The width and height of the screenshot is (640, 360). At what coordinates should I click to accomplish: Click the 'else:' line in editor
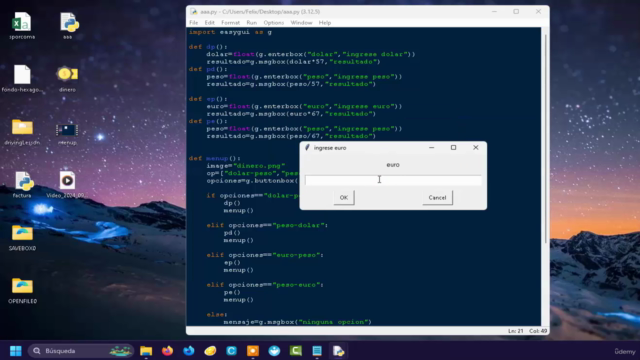[x=217, y=315]
